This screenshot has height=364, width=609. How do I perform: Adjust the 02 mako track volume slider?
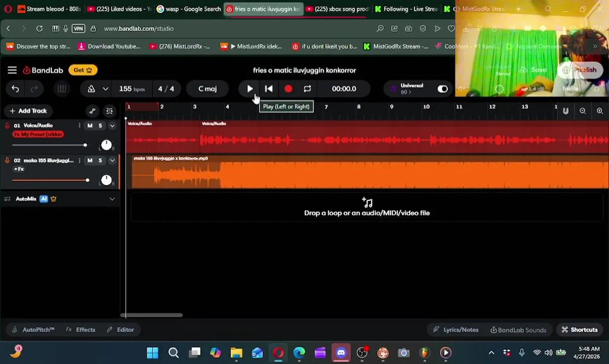[x=51, y=180]
